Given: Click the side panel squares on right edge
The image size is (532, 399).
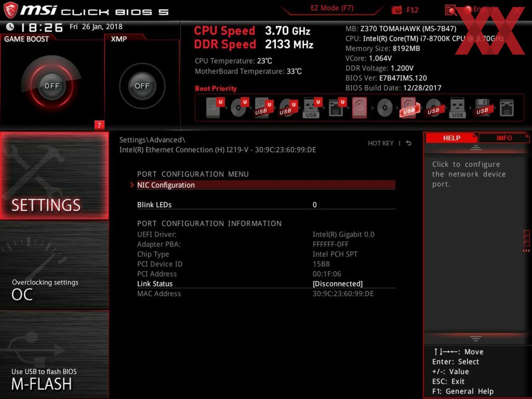Looking at the screenshot, I should pos(526,241).
